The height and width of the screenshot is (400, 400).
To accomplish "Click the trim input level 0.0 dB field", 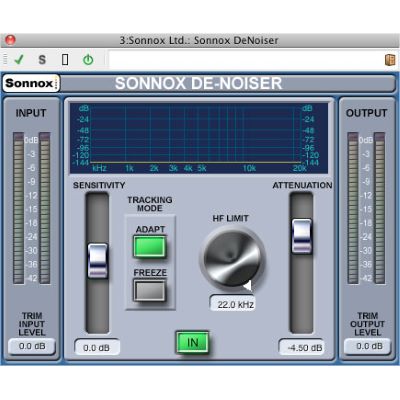I will (32, 346).
